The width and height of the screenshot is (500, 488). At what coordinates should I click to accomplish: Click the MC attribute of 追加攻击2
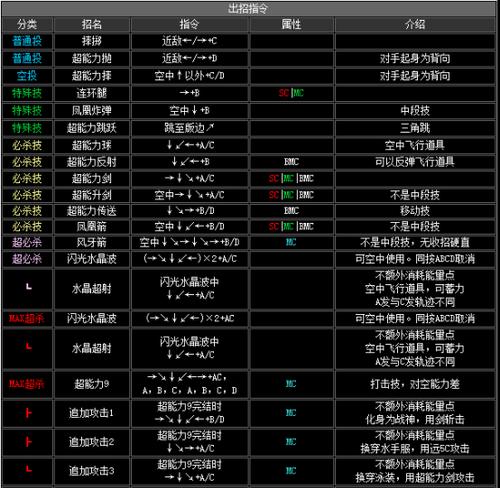tap(291, 442)
